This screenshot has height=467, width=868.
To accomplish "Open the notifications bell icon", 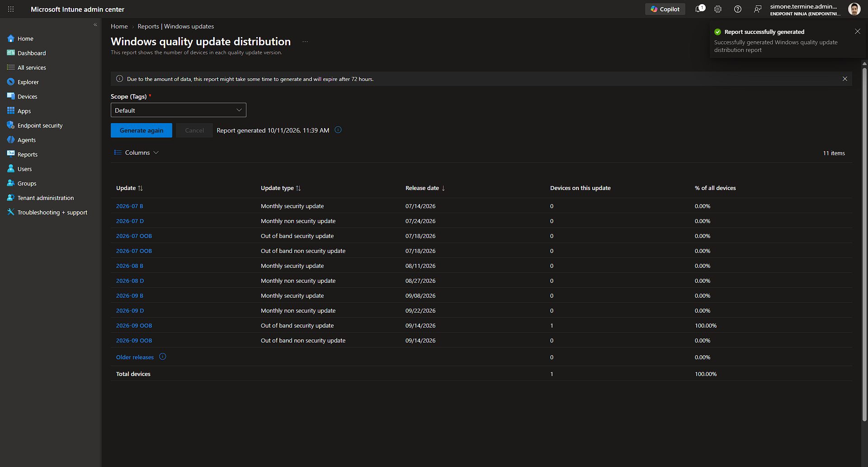I will pyautogui.click(x=699, y=9).
